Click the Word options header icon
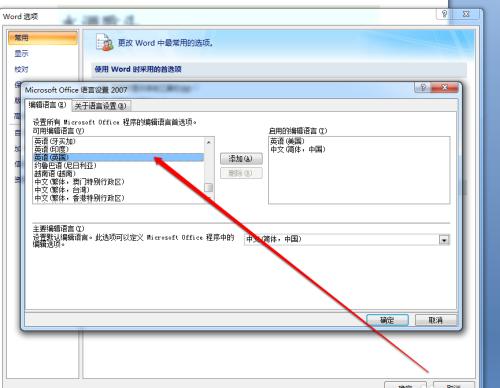The image size is (500, 388). coord(105,42)
